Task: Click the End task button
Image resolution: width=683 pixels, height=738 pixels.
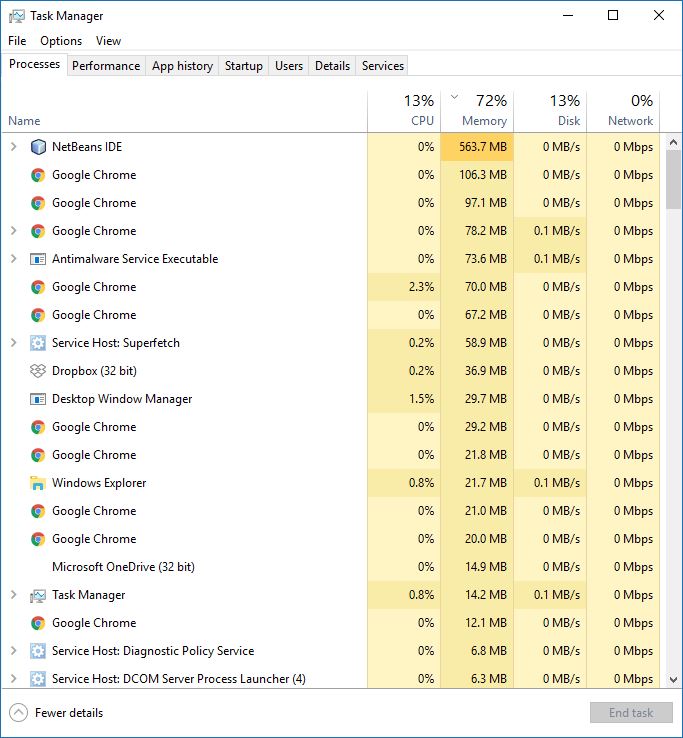Action: coord(631,713)
